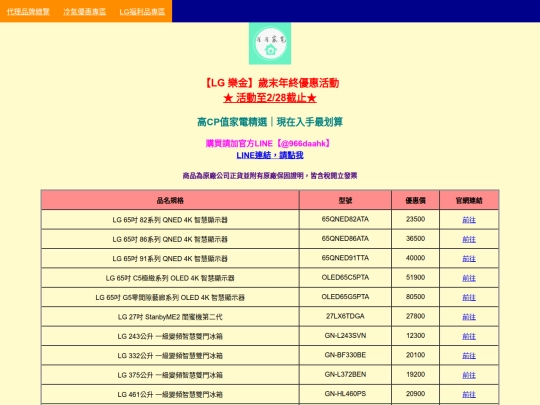Select model cell 65QNED91TTA

tap(345, 258)
